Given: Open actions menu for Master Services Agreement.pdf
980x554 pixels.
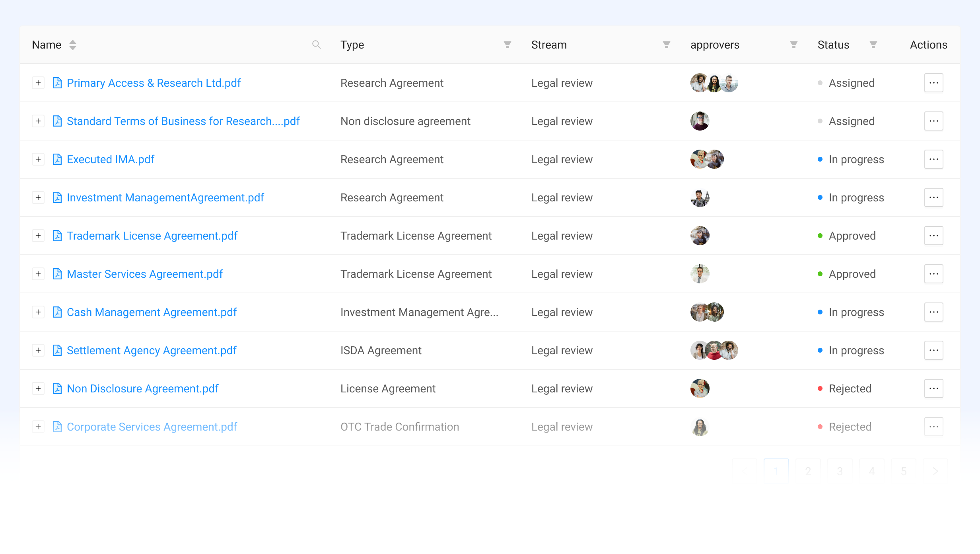Looking at the screenshot, I should (x=934, y=274).
